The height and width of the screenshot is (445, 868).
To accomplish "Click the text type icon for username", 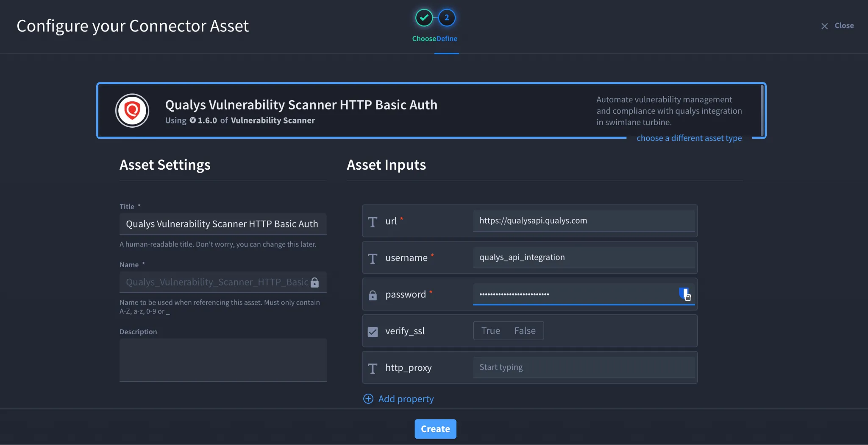I will [373, 258].
